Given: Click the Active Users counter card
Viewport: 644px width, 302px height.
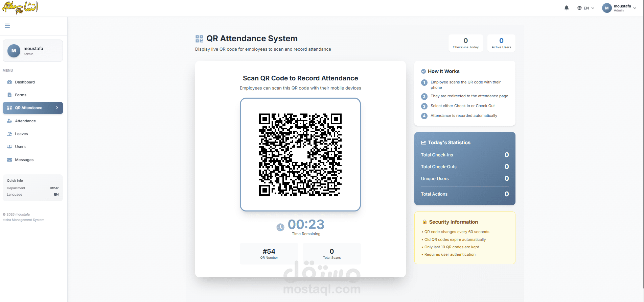Looking at the screenshot, I should 501,43.
